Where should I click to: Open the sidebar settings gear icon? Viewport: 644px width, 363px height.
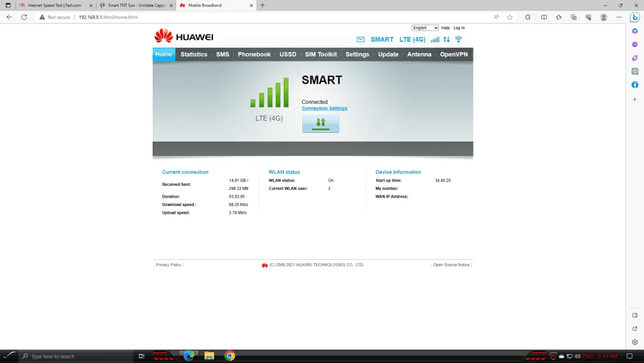click(x=635, y=342)
